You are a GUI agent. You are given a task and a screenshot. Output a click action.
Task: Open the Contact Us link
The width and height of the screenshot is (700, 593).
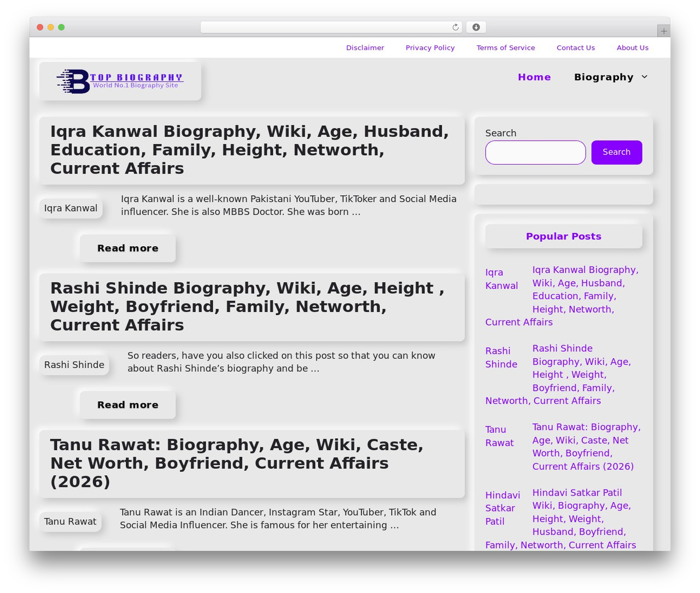coord(576,48)
